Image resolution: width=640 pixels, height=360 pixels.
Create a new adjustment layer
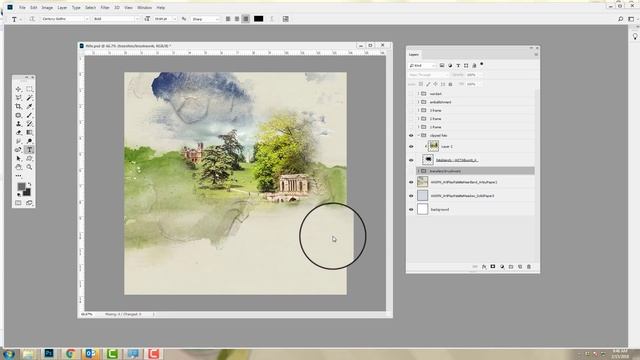coord(502,267)
